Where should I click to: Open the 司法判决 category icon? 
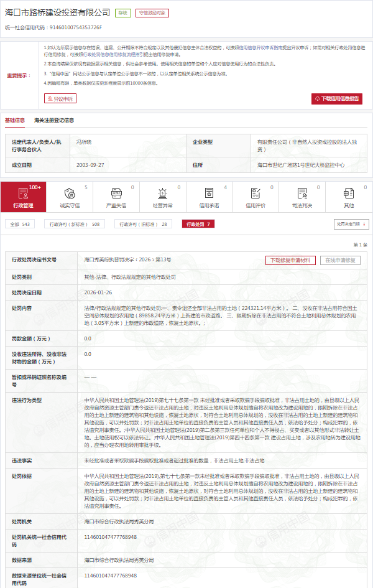click(302, 193)
